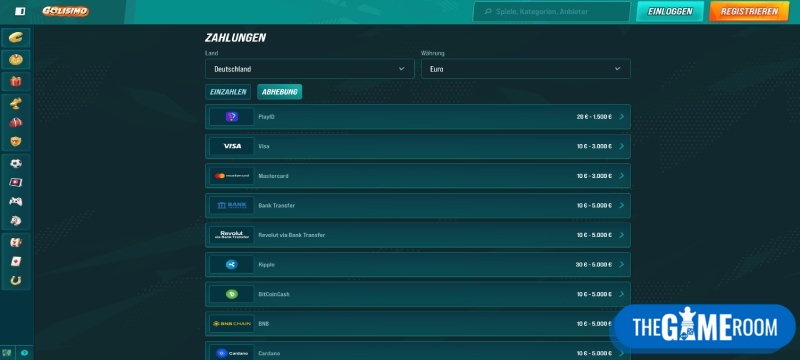Image resolution: width=800 pixels, height=360 pixels.
Task: Click the Revolut logo
Action: [x=232, y=235]
